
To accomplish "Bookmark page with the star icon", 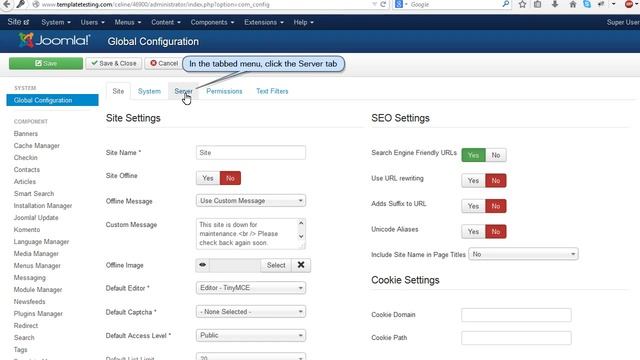I will [x=522, y=4].
